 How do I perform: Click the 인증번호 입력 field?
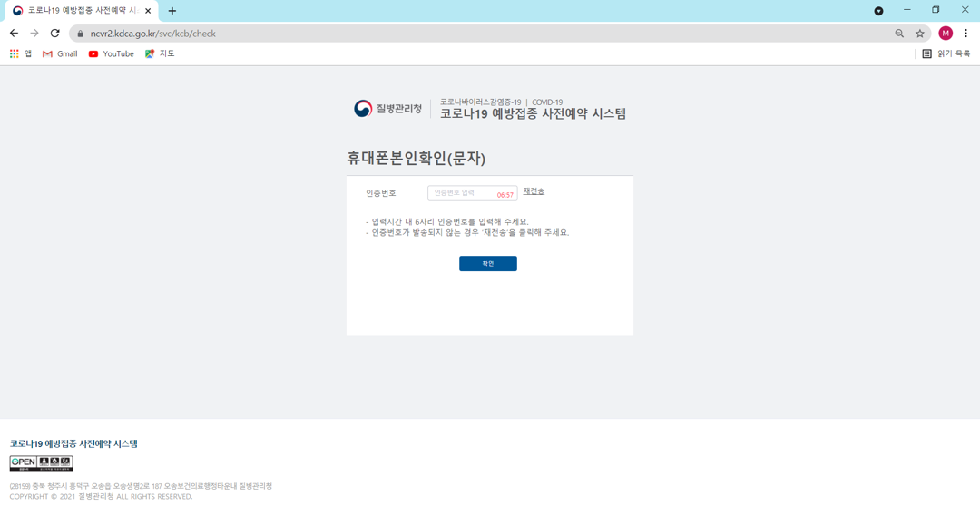click(x=473, y=193)
